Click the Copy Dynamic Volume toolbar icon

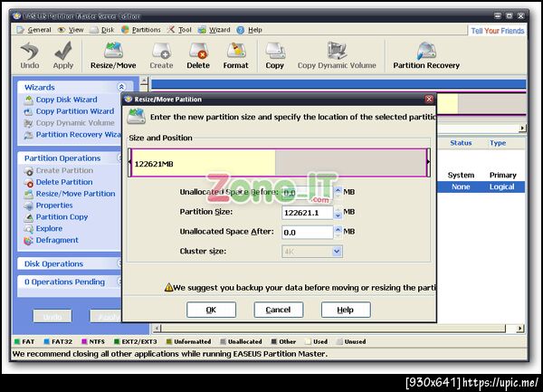point(337,55)
